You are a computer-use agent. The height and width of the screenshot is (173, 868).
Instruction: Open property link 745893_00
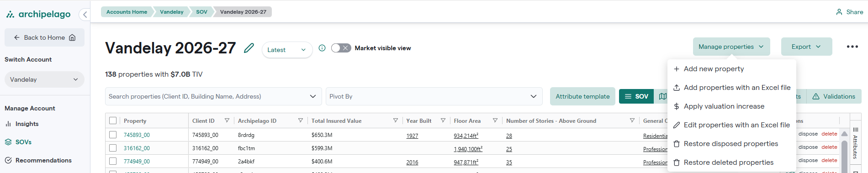(137, 135)
